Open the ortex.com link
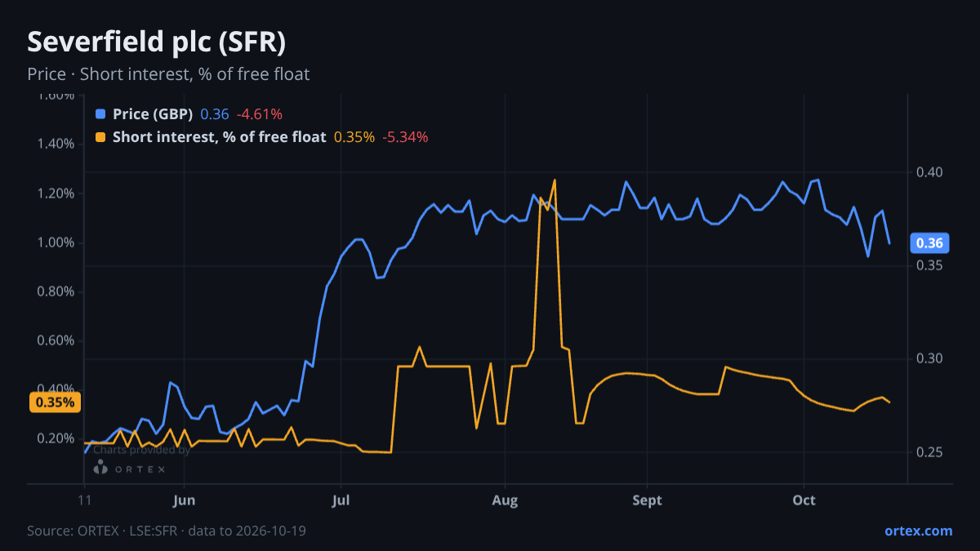 [x=918, y=531]
